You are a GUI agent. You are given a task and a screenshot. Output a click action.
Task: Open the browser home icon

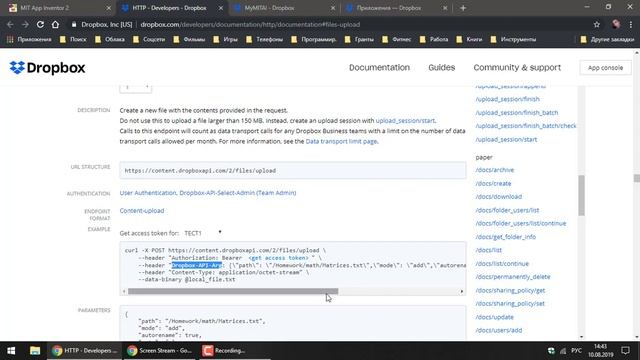coord(55,24)
